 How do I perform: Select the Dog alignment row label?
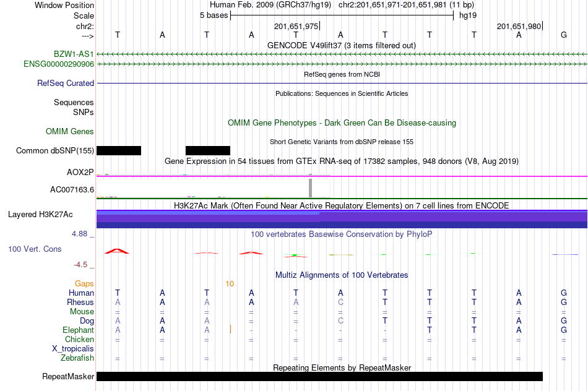pyautogui.click(x=87, y=321)
